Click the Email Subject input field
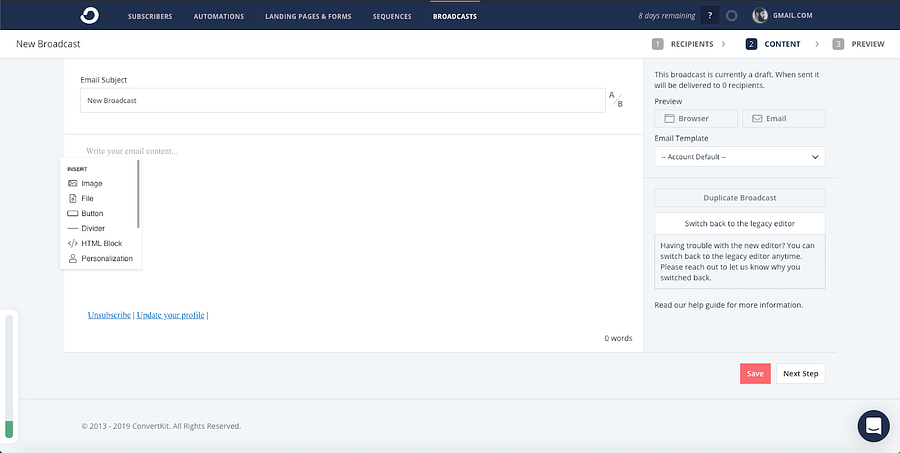900x453 pixels. click(342, 100)
